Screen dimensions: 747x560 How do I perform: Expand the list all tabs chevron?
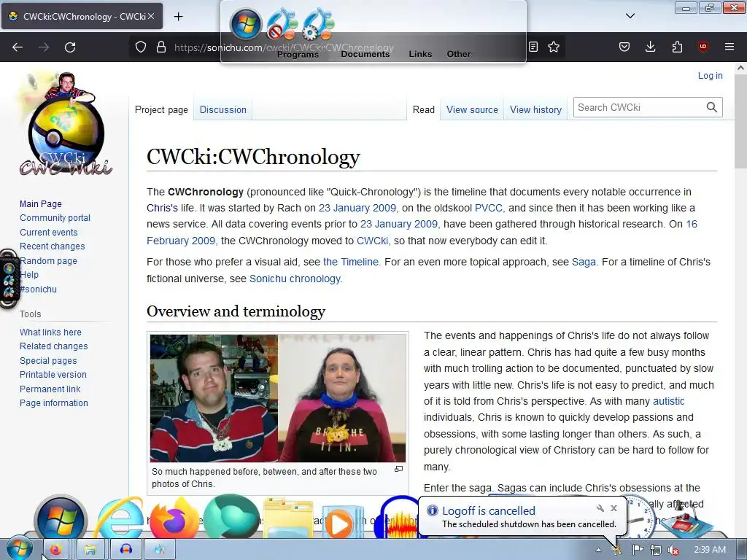[x=630, y=16]
